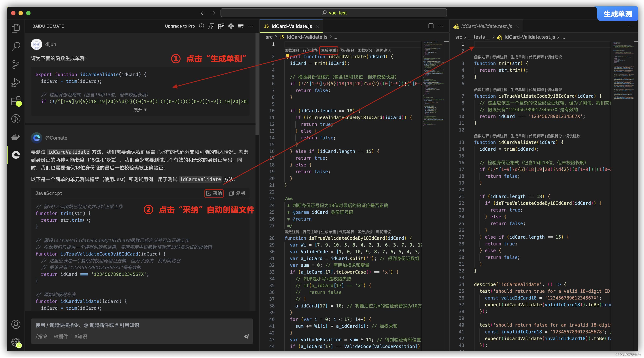Go back with the navigation left arrow
This screenshot has height=358, width=644.
point(203,13)
